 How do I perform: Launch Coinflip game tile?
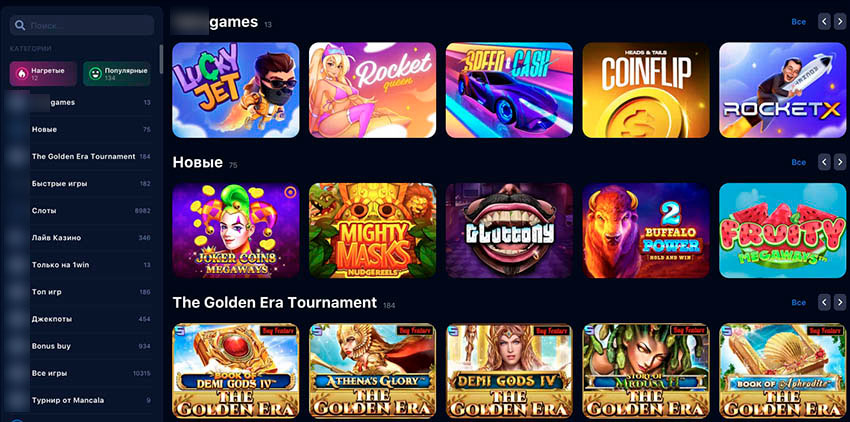point(646,90)
